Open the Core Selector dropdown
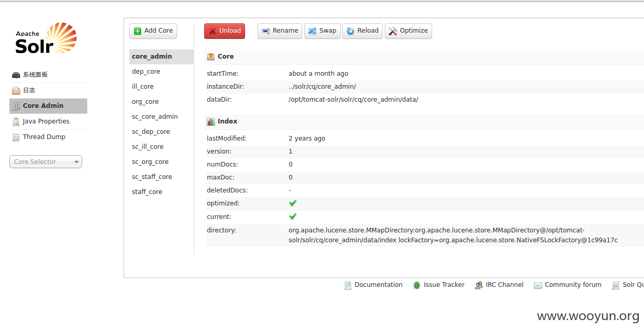This screenshot has width=644, height=331. point(46,162)
